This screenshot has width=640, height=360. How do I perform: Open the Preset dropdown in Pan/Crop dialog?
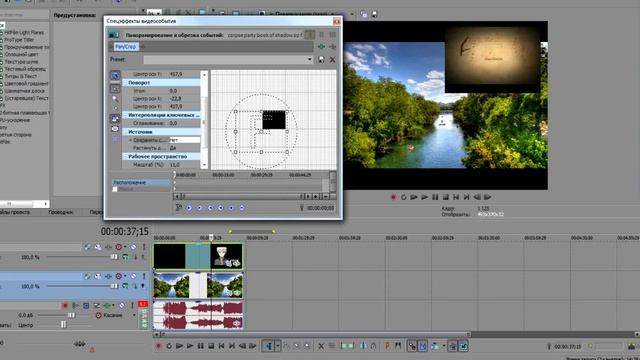click(x=309, y=60)
